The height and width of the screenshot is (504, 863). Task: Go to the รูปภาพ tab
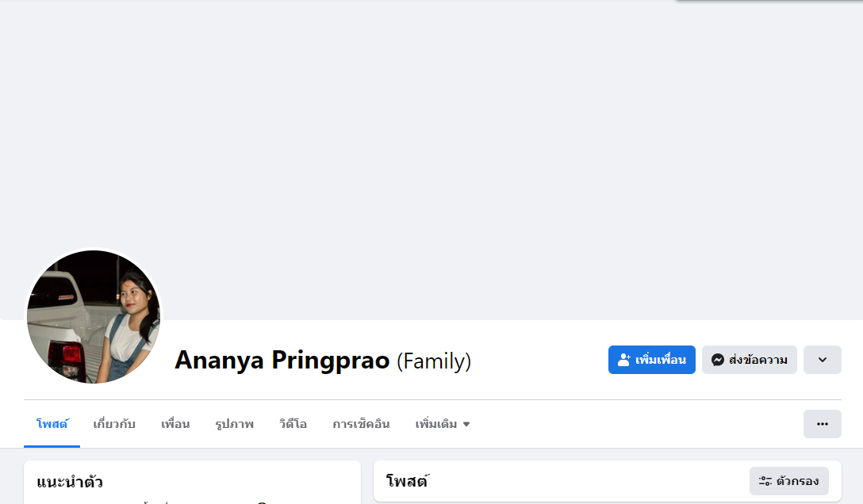(x=234, y=424)
